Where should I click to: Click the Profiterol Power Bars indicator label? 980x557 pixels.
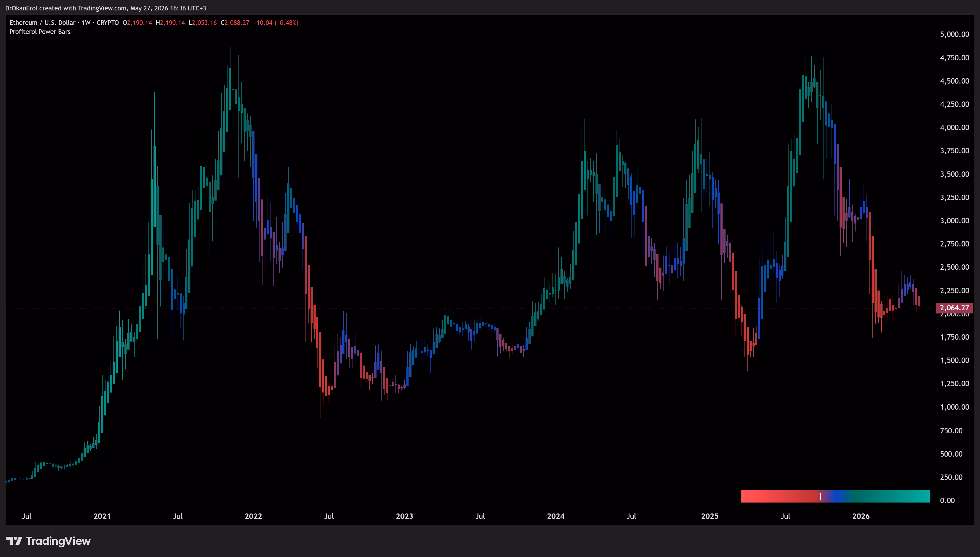pos(40,32)
